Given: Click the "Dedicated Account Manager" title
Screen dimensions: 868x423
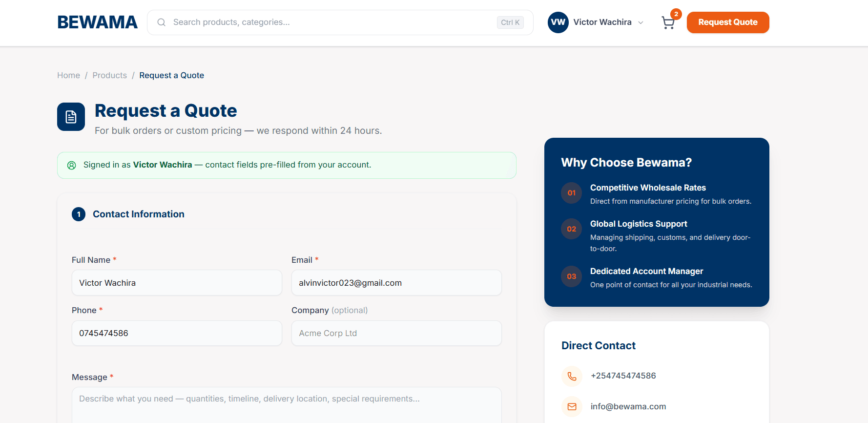Looking at the screenshot, I should pyautogui.click(x=646, y=271).
